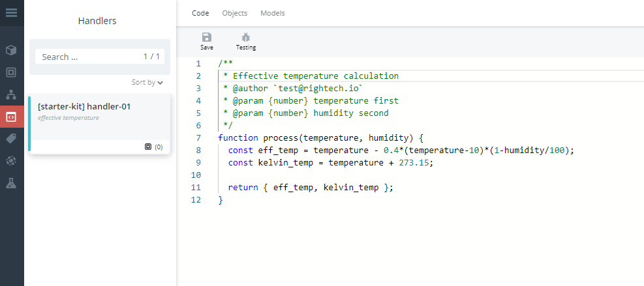The image size is (644, 286).
Task: Click the Search handlers input field
Action: coord(100,57)
